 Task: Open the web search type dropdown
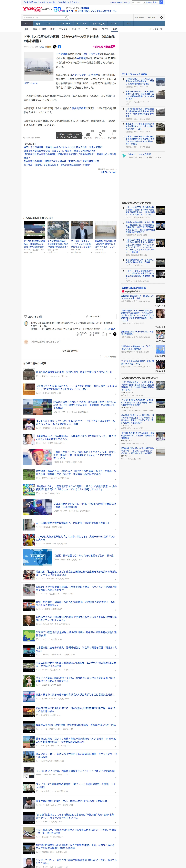pos(151,2)
